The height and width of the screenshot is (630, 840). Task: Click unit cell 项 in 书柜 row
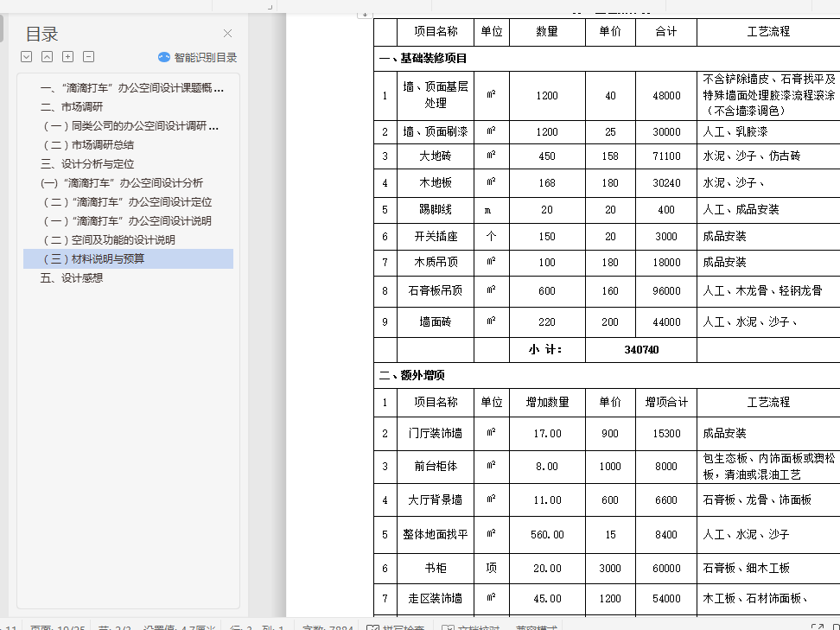pyautogui.click(x=491, y=569)
